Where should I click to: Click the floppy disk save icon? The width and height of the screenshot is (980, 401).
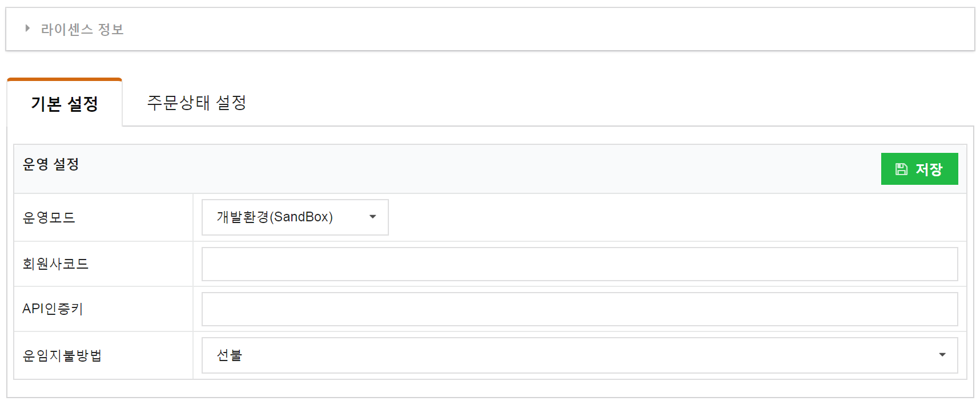[x=901, y=169]
